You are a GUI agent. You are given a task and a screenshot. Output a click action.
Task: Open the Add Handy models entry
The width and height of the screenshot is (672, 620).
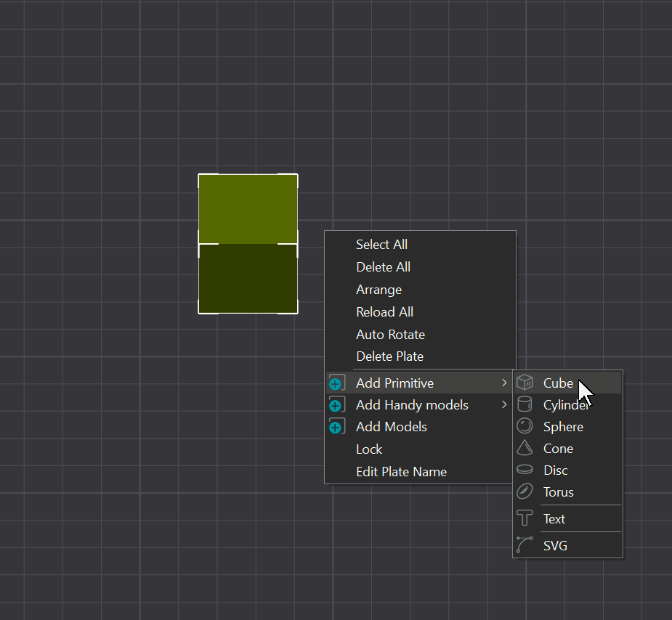coord(420,404)
